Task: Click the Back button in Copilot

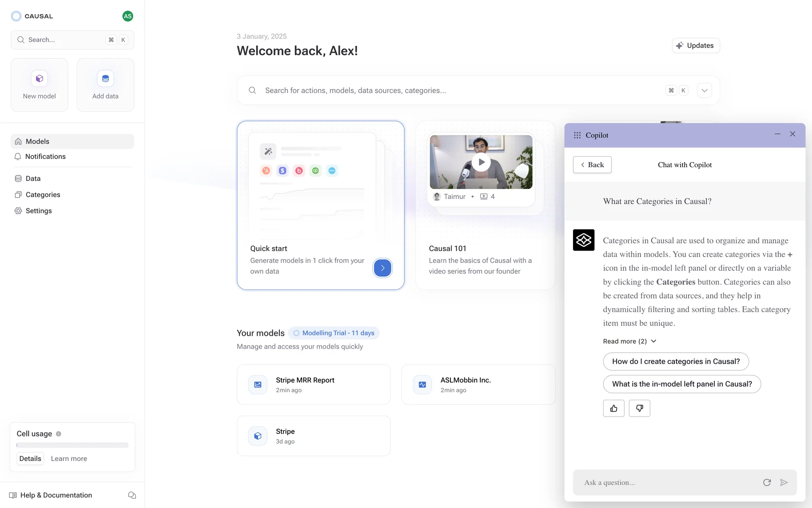Action: [592, 165]
